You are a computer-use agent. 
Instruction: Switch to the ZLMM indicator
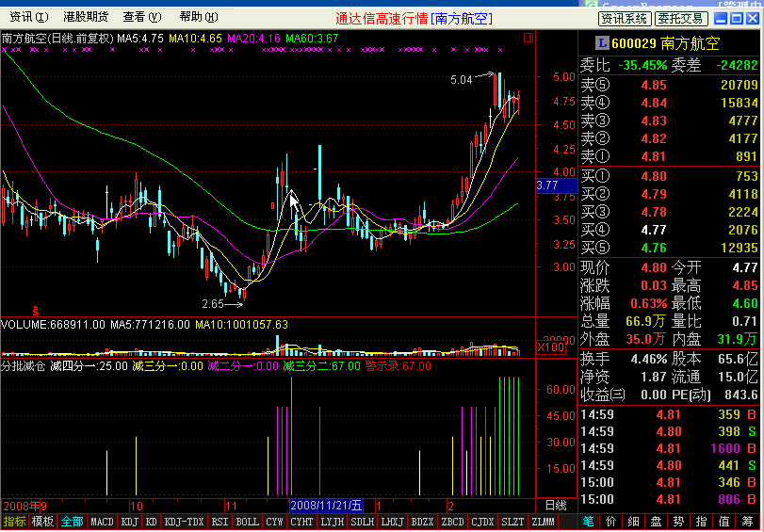[x=543, y=522]
